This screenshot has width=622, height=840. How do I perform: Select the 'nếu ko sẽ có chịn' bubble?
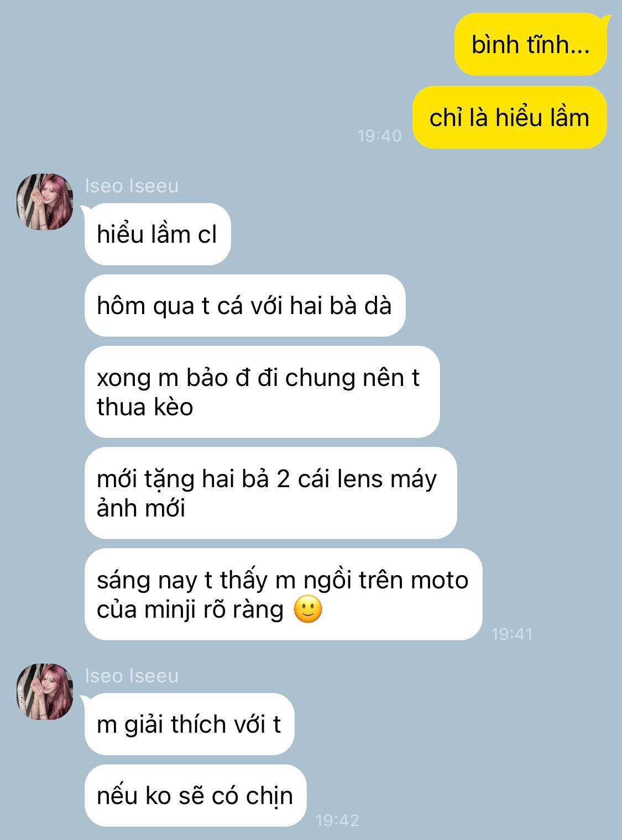(x=196, y=796)
